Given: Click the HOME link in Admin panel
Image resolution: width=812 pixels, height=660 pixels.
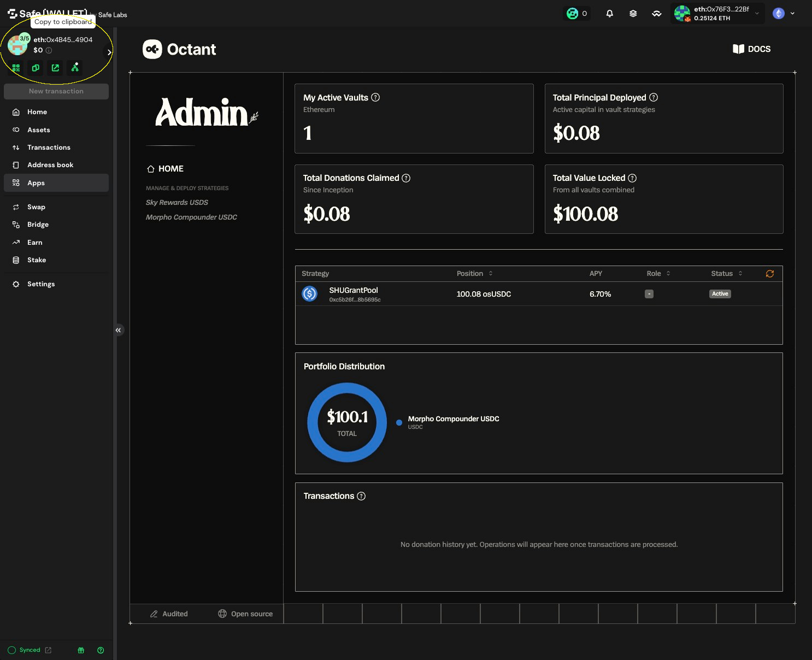Looking at the screenshot, I should click(x=165, y=169).
